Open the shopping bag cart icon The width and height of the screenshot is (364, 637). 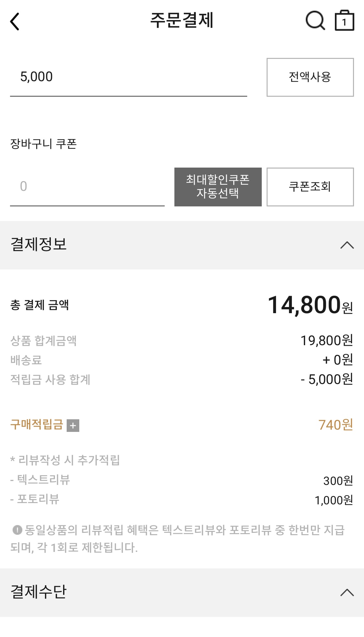[344, 21]
